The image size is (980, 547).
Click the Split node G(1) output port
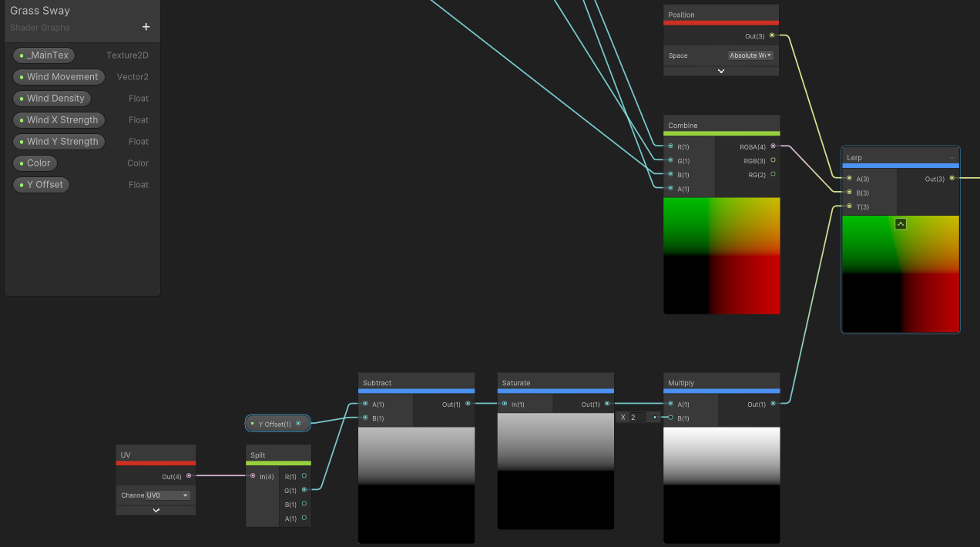click(x=304, y=489)
